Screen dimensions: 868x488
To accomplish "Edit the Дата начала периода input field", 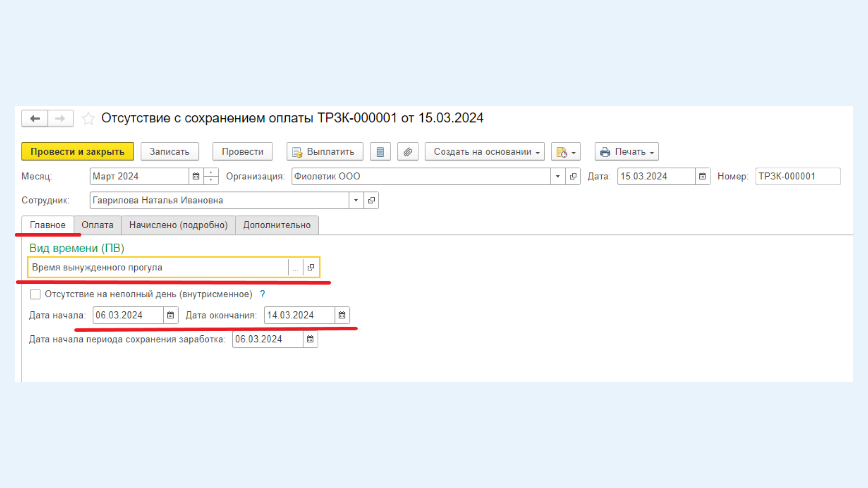I will click(x=268, y=339).
